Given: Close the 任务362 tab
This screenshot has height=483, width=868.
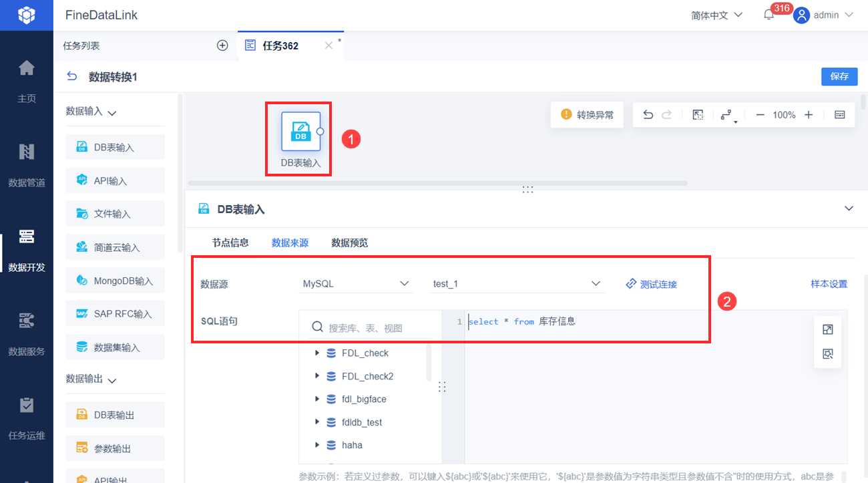Looking at the screenshot, I should click(x=328, y=45).
